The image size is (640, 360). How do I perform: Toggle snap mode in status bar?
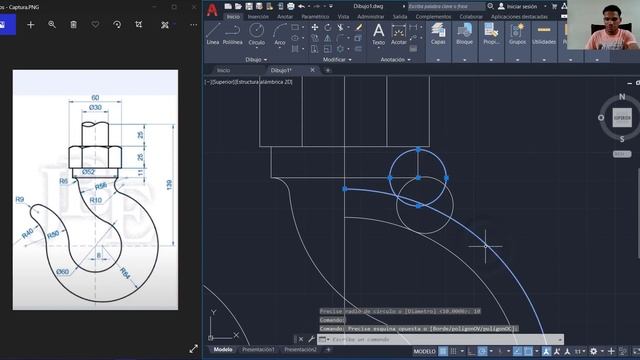[x=453, y=351]
